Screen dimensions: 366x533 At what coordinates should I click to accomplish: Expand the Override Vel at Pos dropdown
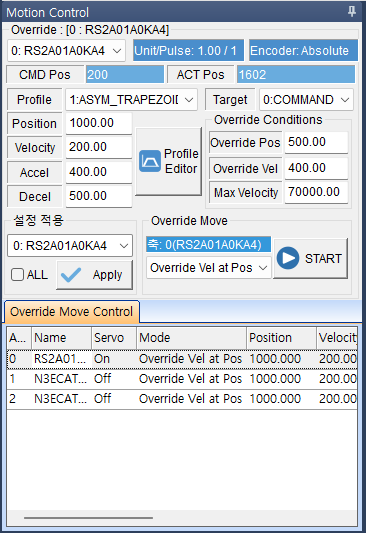point(209,268)
